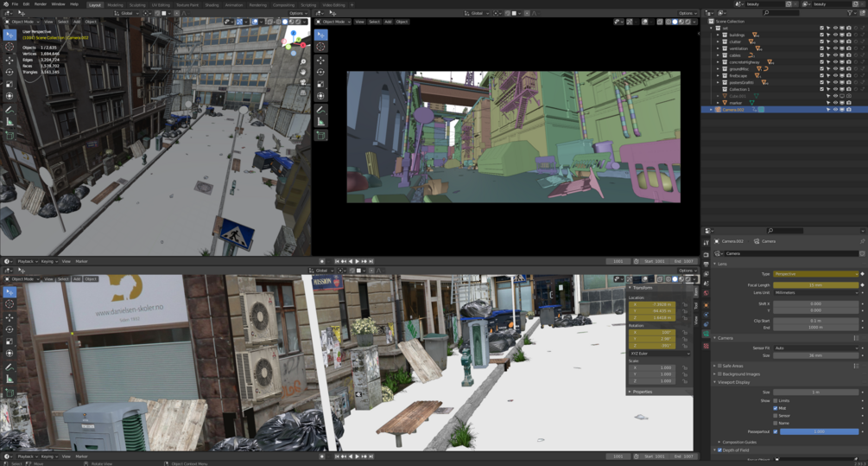
Task: Activate Select Box tool in camera viewport
Action: click(321, 35)
